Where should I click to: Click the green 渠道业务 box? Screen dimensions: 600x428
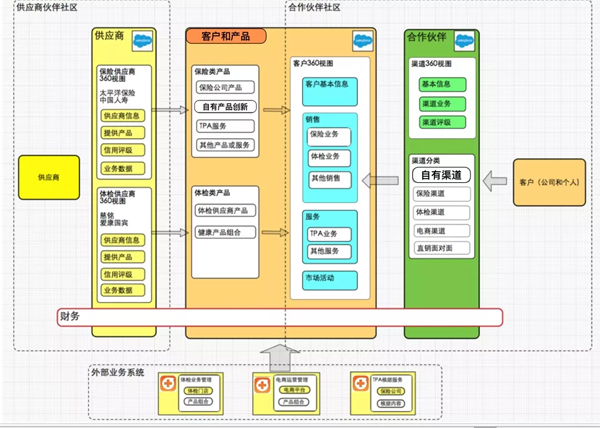click(437, 103)
